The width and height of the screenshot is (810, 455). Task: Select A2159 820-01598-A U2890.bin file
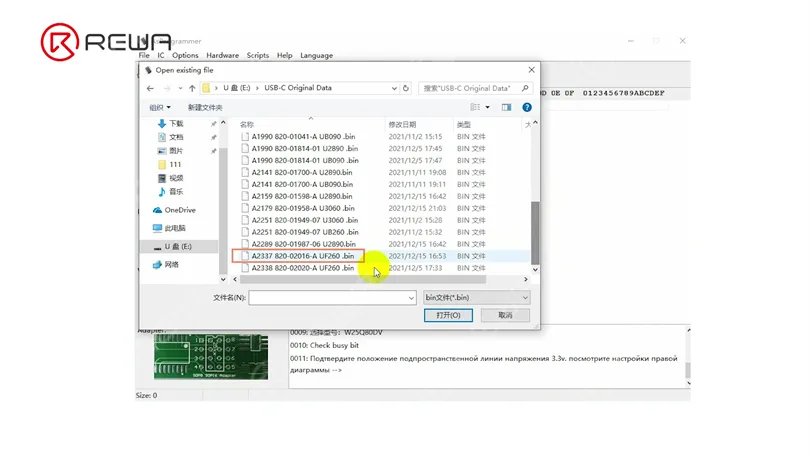[302, 197]
